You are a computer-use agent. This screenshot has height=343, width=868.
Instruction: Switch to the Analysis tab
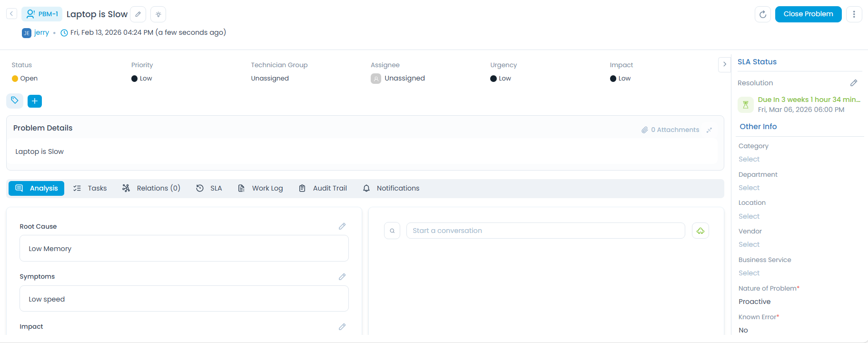point(37,188)
